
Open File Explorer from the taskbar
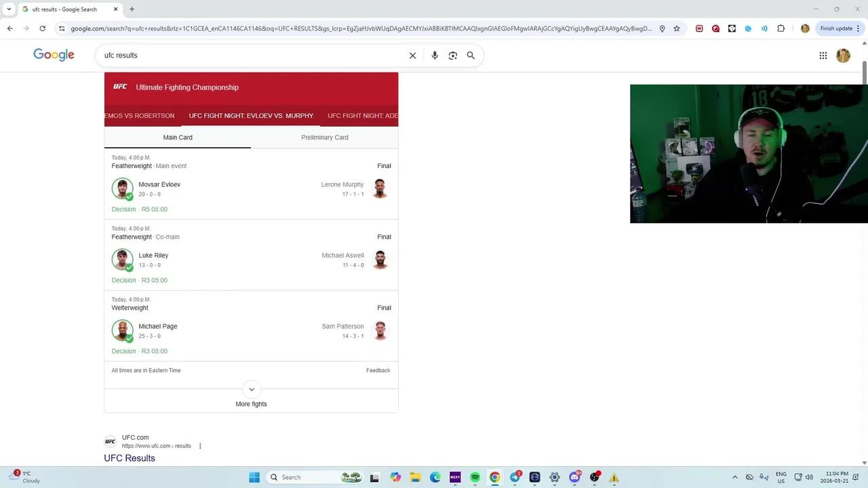415,477
